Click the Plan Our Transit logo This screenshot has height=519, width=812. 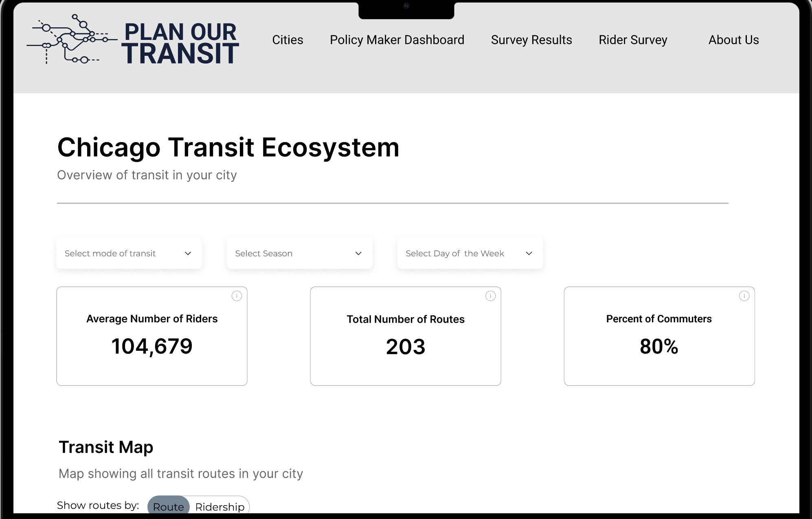coord(133,40)
